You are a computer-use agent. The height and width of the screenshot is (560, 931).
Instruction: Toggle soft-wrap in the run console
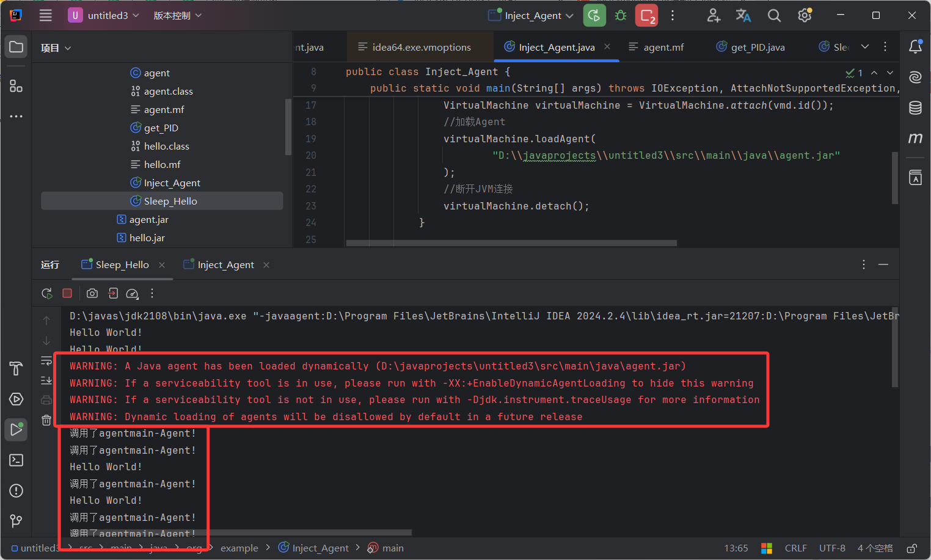point(46,360)
